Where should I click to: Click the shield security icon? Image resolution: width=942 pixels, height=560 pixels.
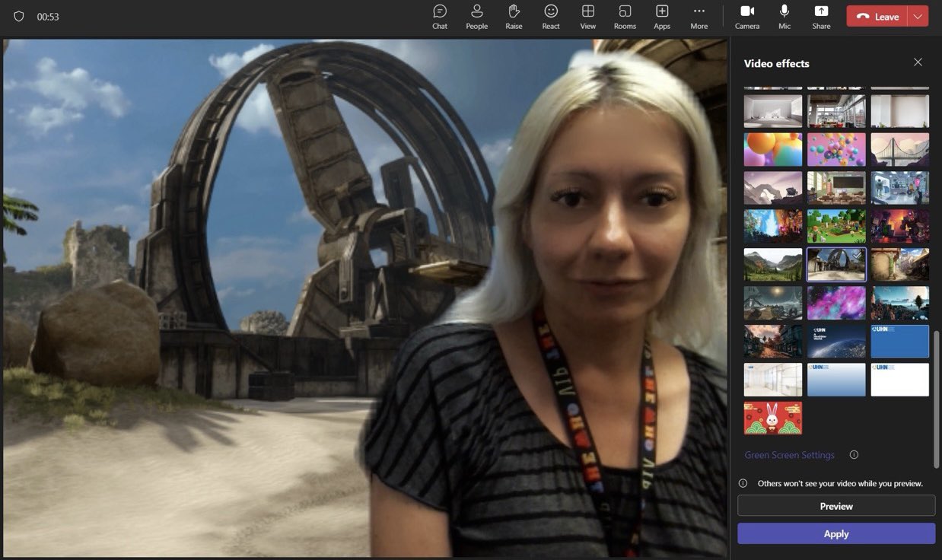pyautogui.click(x=19, y=16)
